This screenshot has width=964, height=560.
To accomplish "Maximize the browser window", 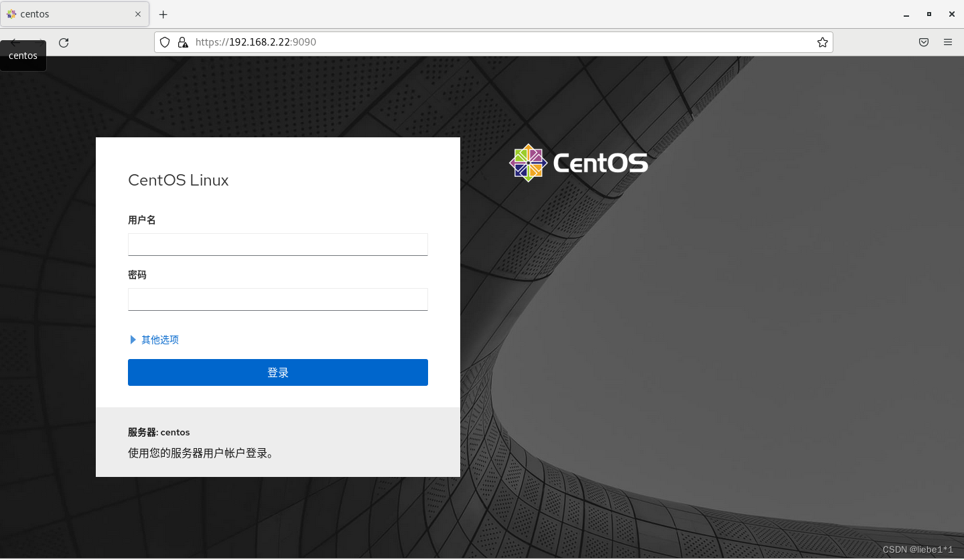I will pyautogui.click(x=928, y=14).
